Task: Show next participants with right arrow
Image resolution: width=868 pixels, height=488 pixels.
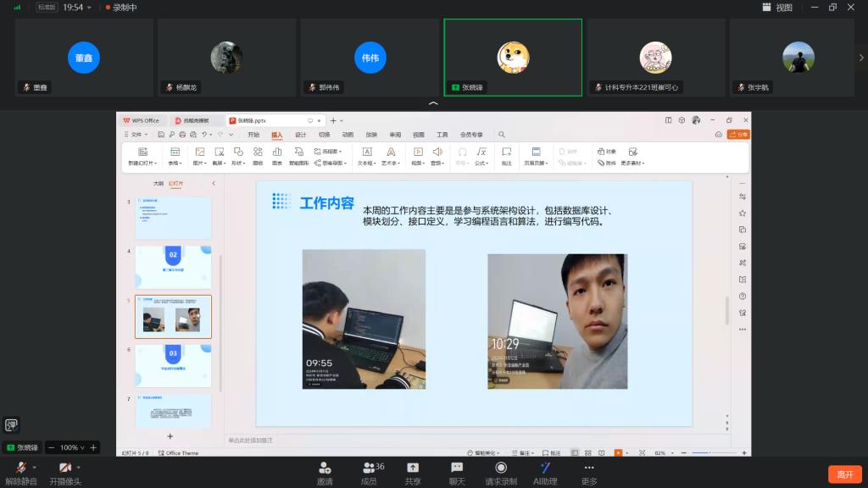Action: pos(861,58)
